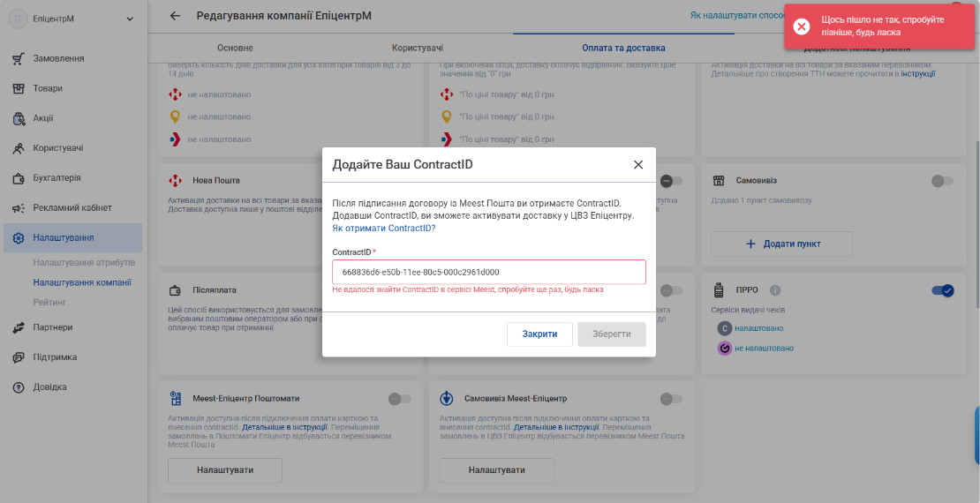Click the Підтримка chat icon
The height and width of the screenshot is (503, 980).
19,357
